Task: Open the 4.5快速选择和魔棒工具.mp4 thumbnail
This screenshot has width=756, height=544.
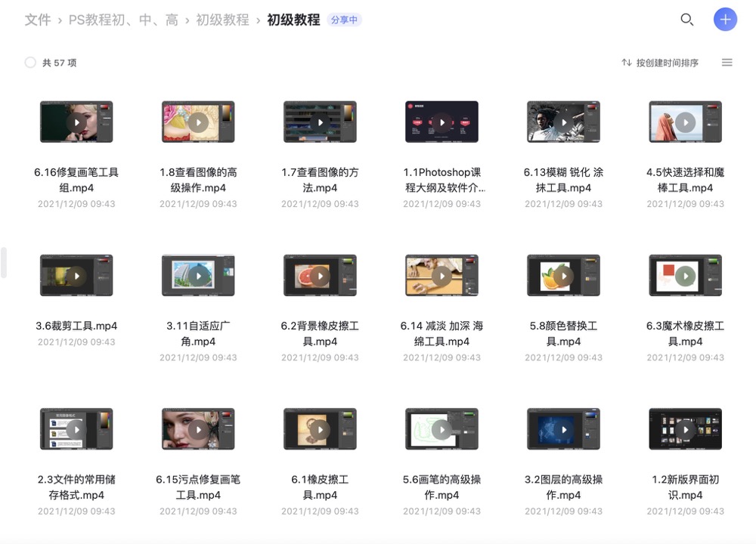Action: (x=685, y=122)
